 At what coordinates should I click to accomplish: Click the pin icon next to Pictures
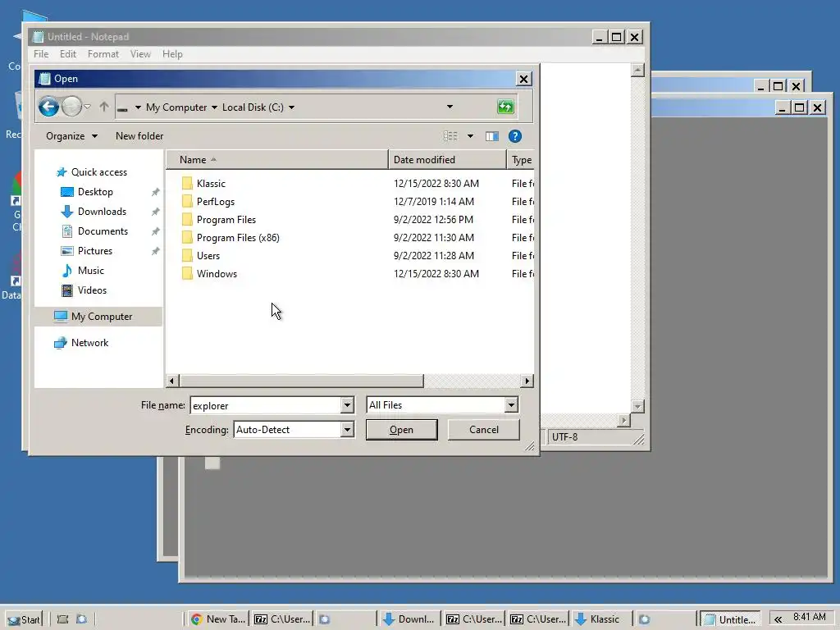(155, 251)
